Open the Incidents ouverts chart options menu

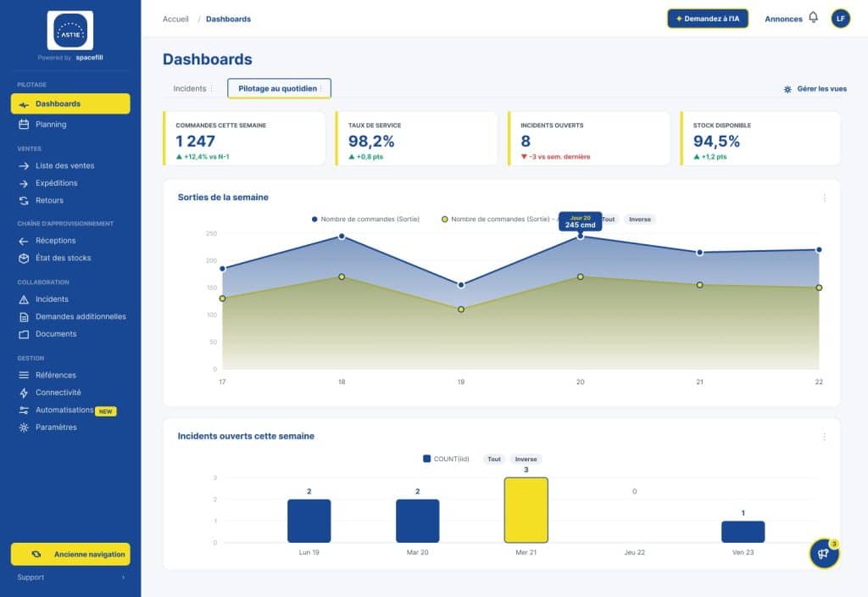click(x=825, y=437)
